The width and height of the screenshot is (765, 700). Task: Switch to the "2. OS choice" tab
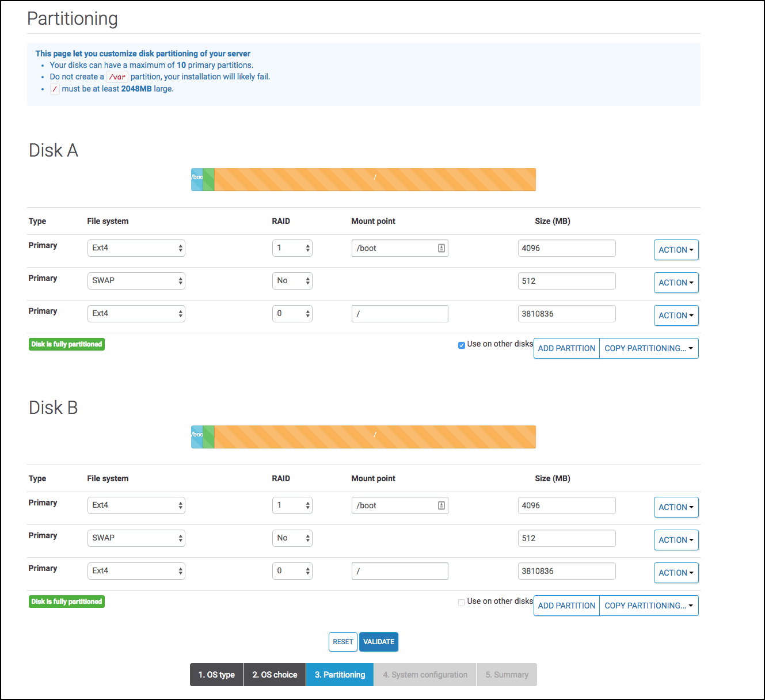pos(275,674)
